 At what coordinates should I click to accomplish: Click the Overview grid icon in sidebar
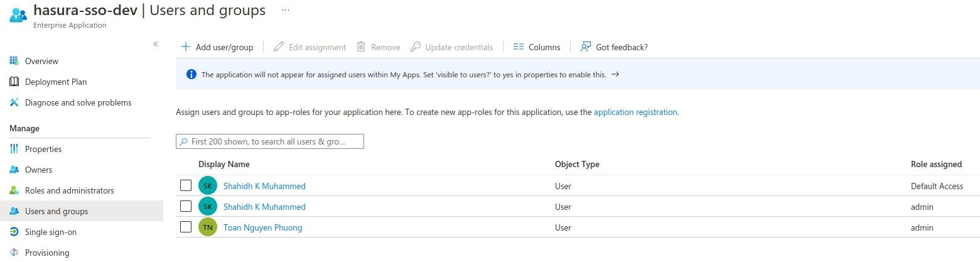[14, 61]
